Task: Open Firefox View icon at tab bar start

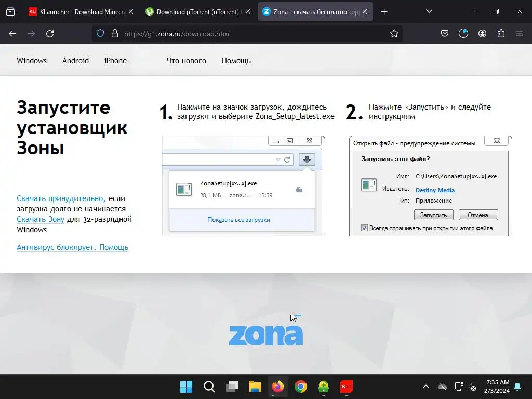Action: [10, 11]
